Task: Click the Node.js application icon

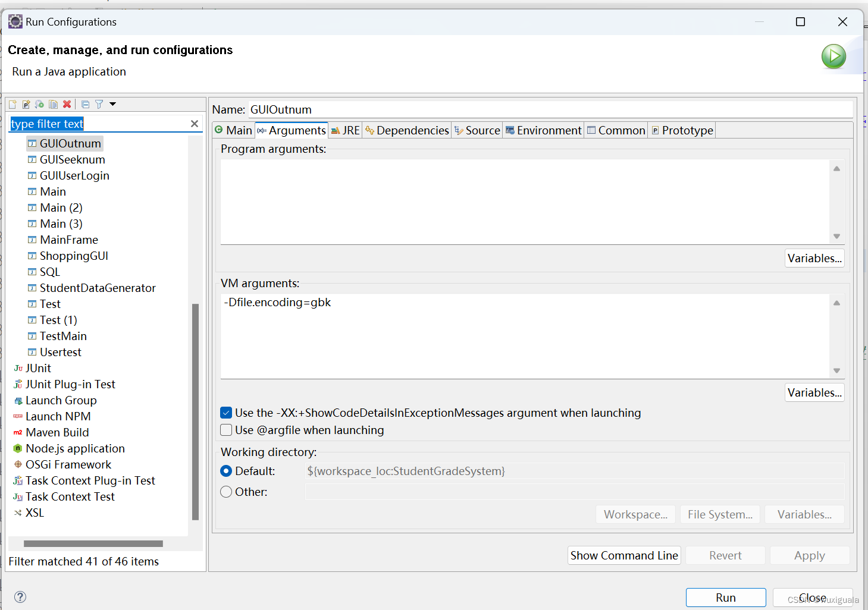Action: [18, 448]
